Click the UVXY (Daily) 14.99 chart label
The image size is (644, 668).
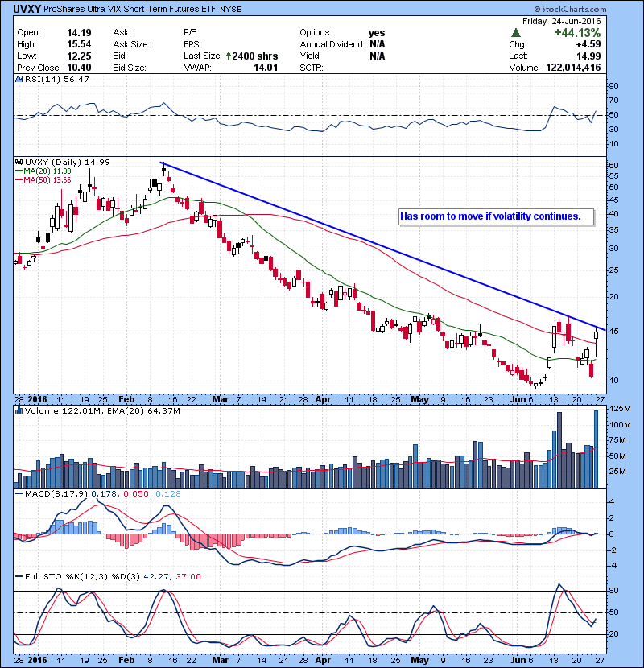tap(68, 162)
